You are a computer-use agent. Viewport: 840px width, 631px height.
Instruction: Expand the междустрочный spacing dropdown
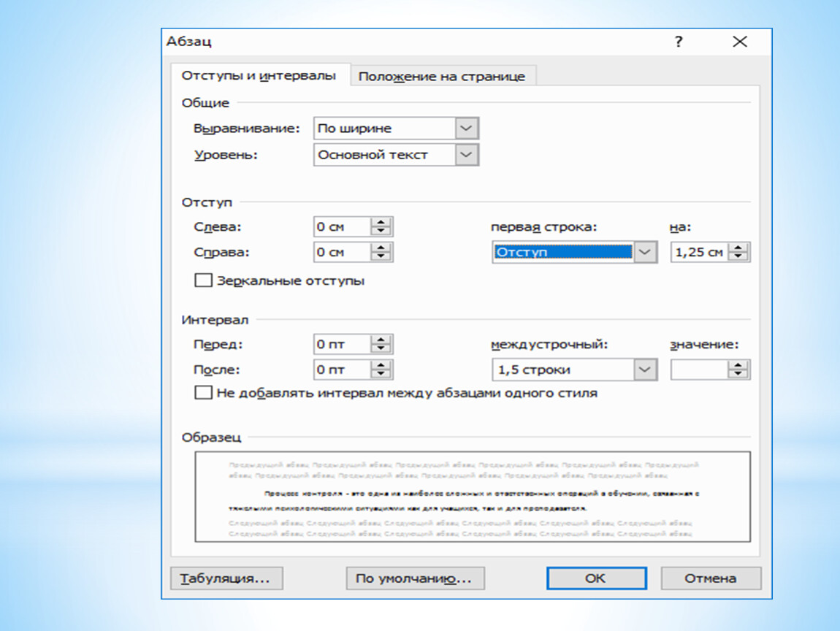coord(644,370)
